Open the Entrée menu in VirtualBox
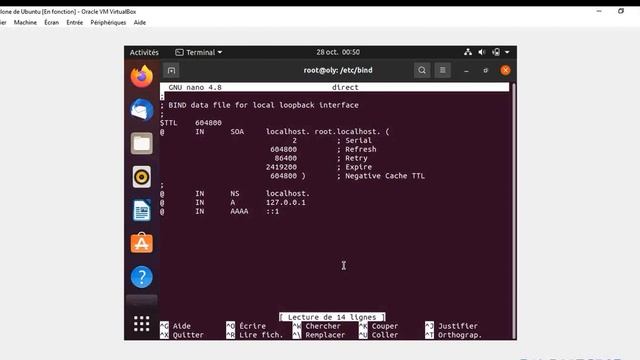 click(75, 22)
